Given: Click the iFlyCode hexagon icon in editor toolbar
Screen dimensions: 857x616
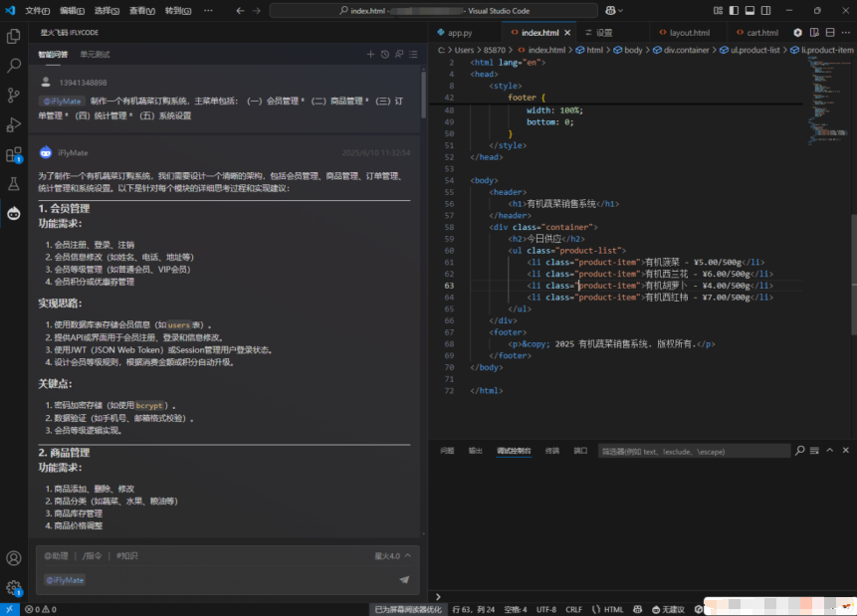Looking at the screenshot, I should [798, 33].
